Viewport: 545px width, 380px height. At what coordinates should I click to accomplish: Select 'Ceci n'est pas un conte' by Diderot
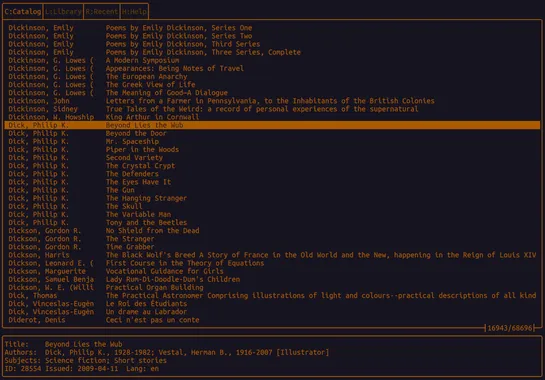tap(272, 320)
